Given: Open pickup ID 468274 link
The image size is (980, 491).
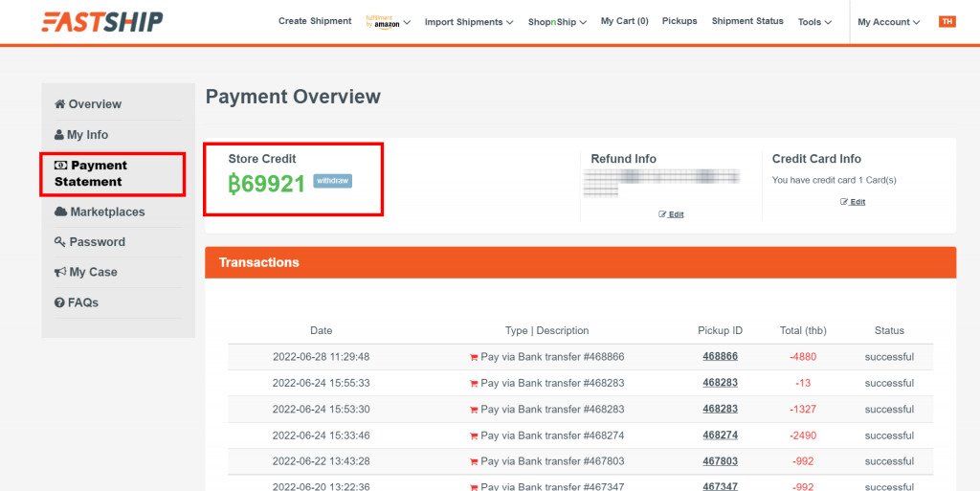Looking at the screenshot, I should [x=720, y=435].
